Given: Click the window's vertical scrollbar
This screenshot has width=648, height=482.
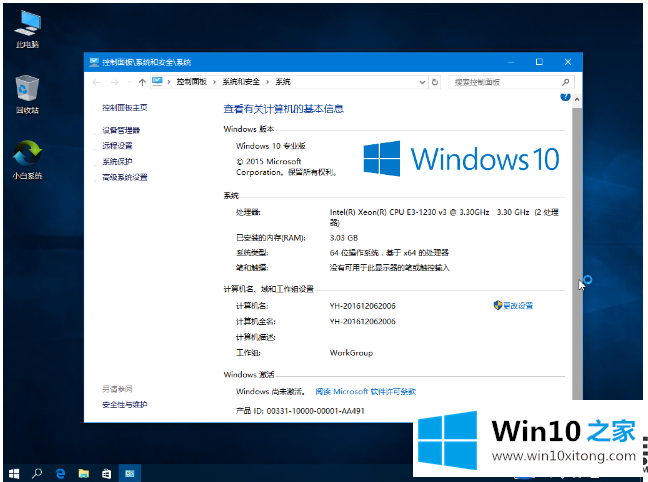Looking at the screenshot, I should [x=574, y=250].
